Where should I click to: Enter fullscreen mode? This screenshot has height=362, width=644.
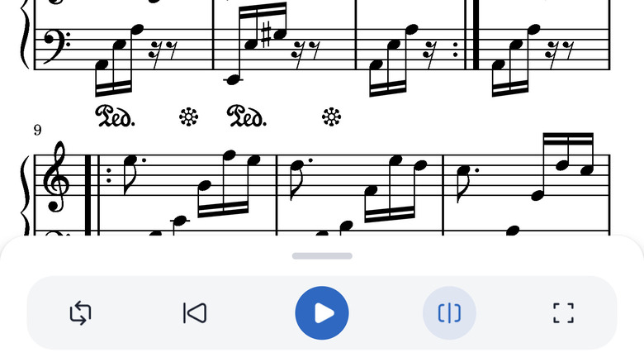point(563,313)
